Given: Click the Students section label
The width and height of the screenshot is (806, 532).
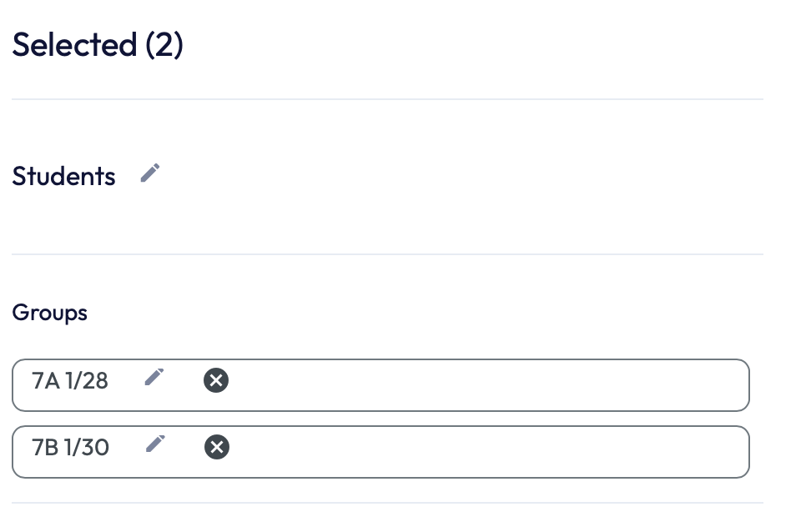Looking at the screenshot, I should point(63,177).
